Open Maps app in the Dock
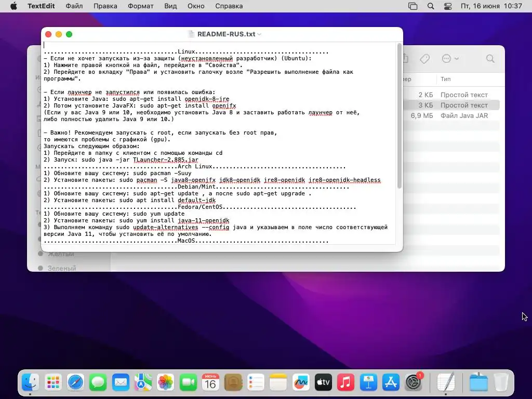Screen dimensions: 532x399 pyautogui.click(x=143, y=382)
